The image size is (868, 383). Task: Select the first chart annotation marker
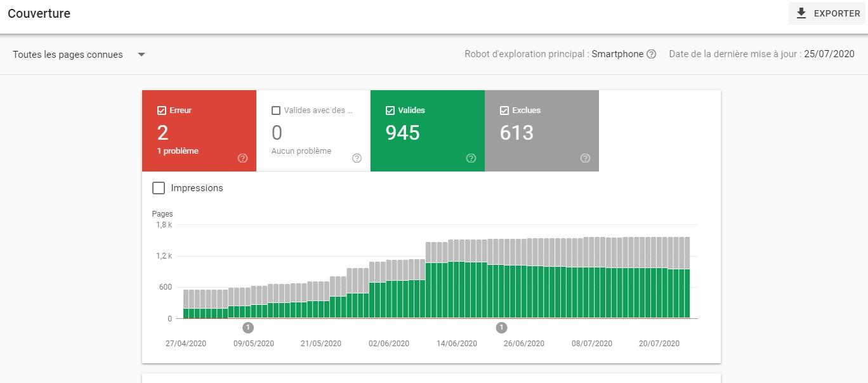pyautogui.click(x=248, y=328)
